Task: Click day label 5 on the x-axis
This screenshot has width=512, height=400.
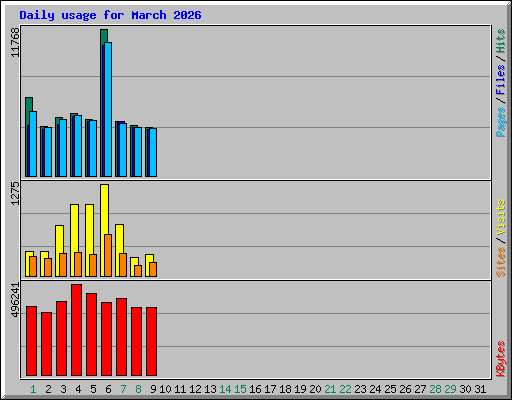Action: tap(93, 389)
